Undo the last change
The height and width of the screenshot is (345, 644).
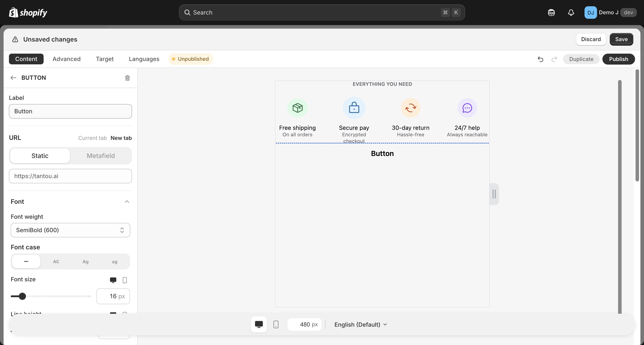tap(540, 59)
